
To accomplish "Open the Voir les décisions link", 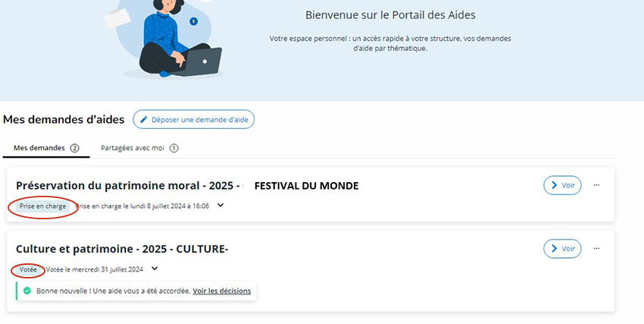I will pos(222,291).
